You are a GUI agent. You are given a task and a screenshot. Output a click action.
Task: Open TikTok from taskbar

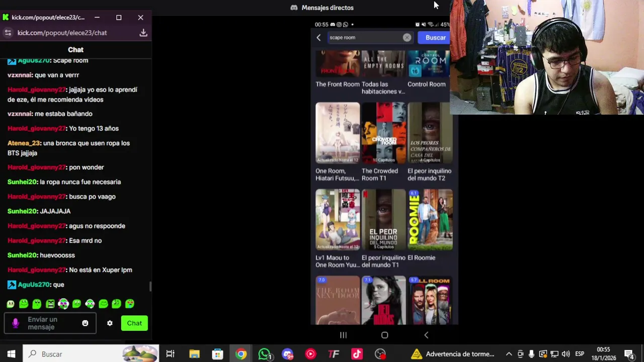[357, 354]
